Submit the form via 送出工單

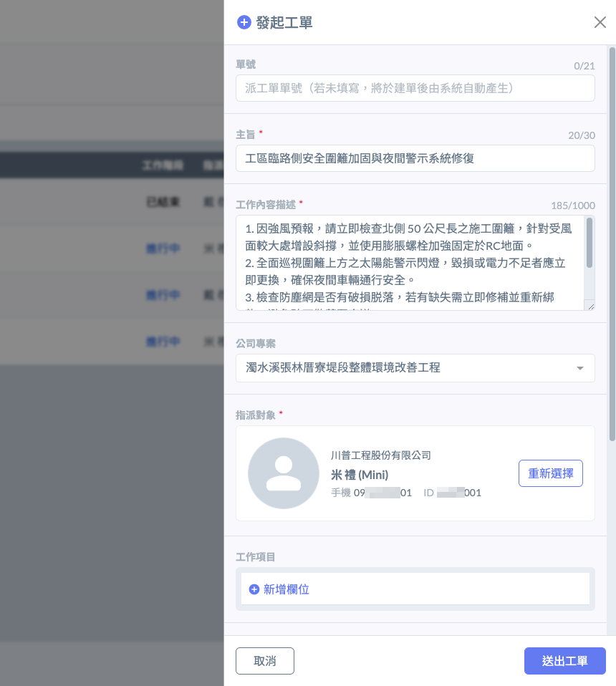pyautogui.click(x=564, y=661)
